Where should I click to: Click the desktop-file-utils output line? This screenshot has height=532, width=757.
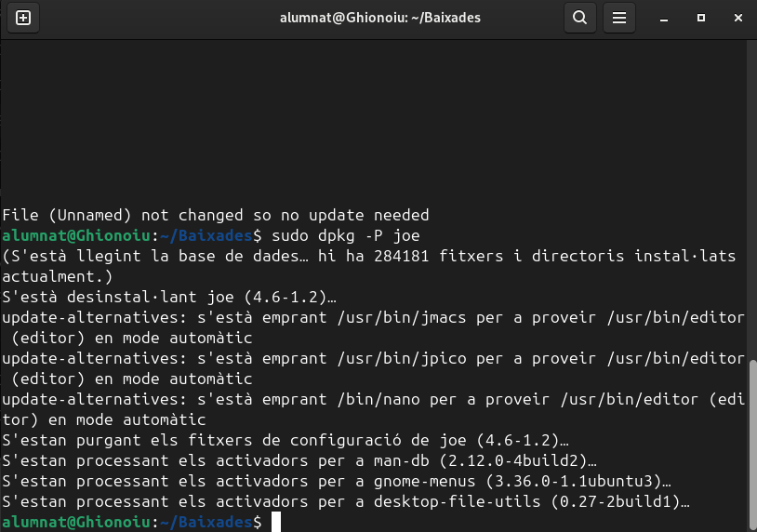click(344, 502)
